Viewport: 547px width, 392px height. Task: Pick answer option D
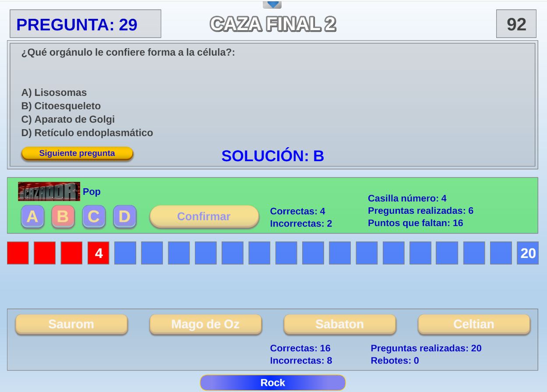(124, 216)
